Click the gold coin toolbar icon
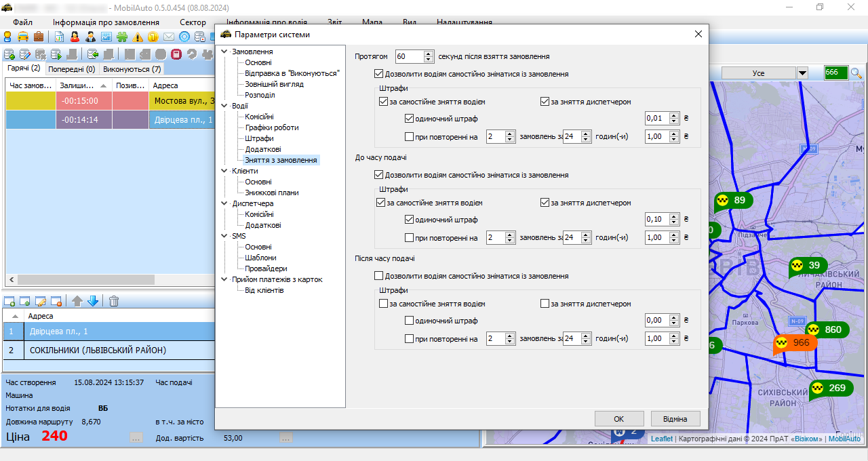 pyautogui.click(x=153, y=37)
